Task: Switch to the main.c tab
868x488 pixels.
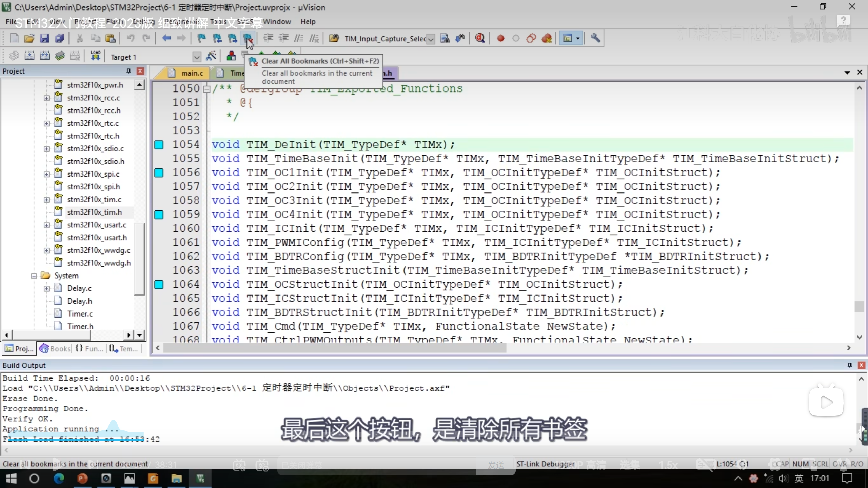Action: pos(192,73)
